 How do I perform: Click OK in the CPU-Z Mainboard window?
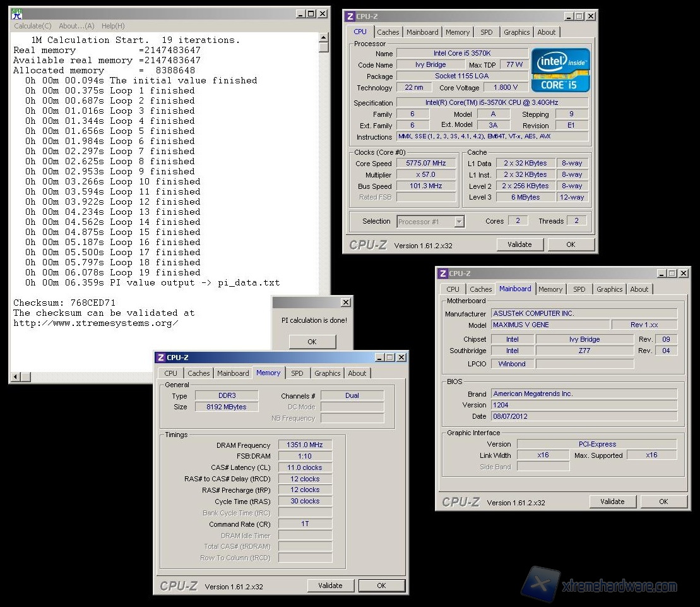663,502
